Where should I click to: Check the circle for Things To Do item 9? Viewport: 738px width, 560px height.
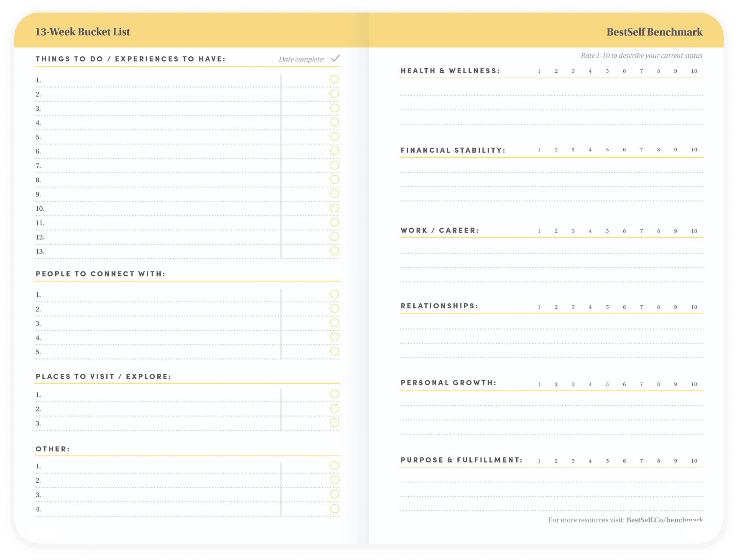click(x=335, y=194)
